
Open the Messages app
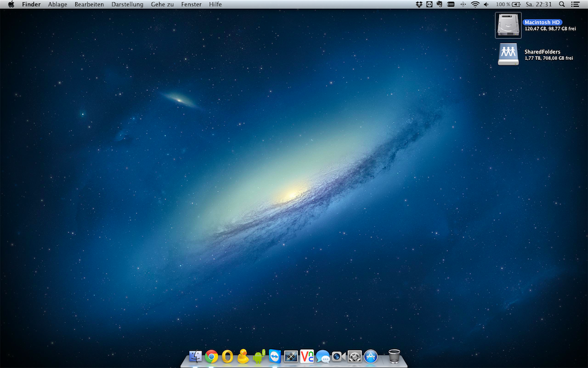tap(323, 356)
